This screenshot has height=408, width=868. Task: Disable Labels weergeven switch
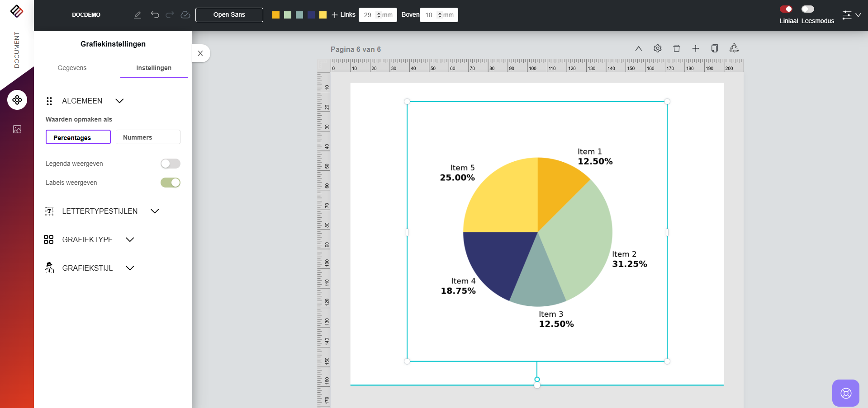[x=171, y=183]
